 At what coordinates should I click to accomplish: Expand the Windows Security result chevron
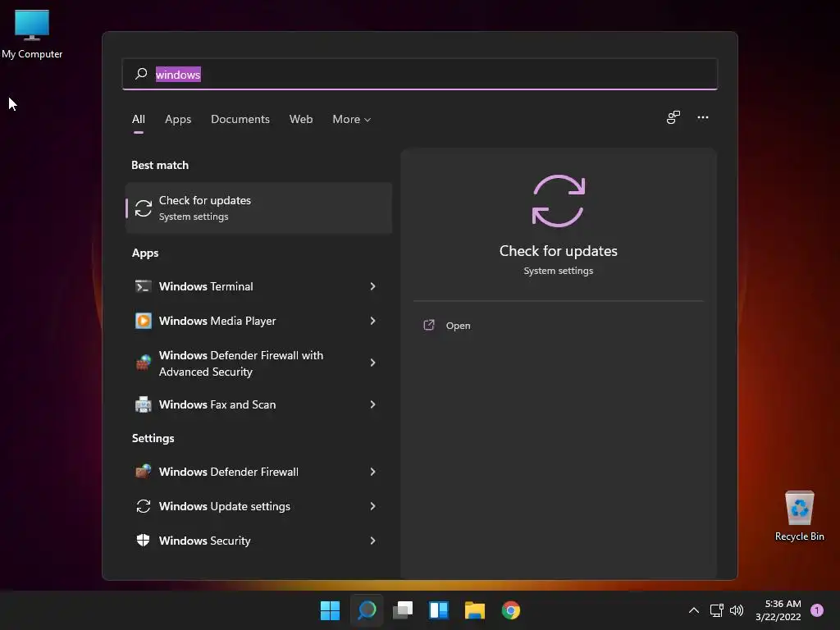pos(373,541)
